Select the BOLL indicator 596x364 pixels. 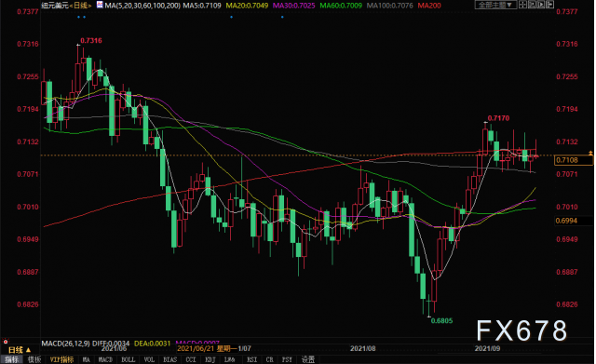(x=129, y=359)
